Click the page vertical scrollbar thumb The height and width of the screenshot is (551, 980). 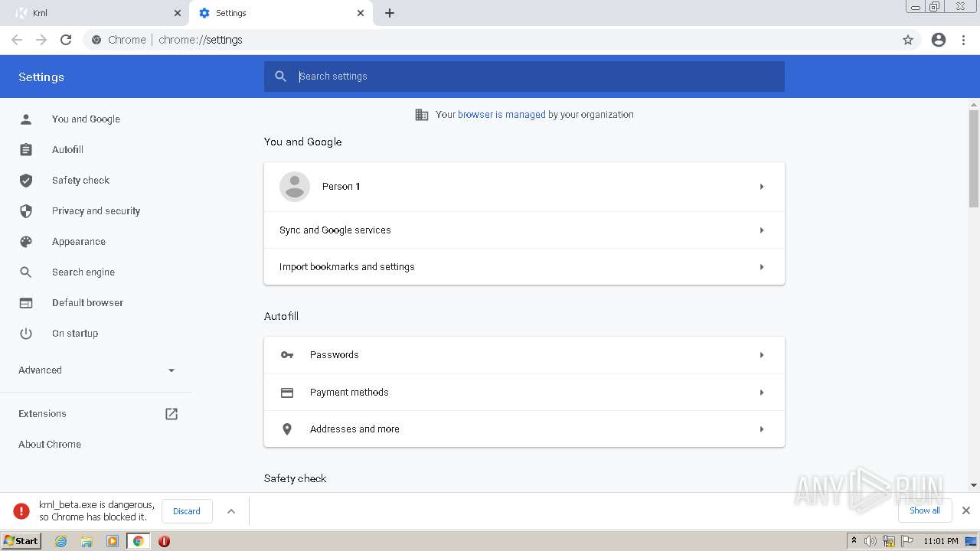pyautogui.click(x=974, y=158)
